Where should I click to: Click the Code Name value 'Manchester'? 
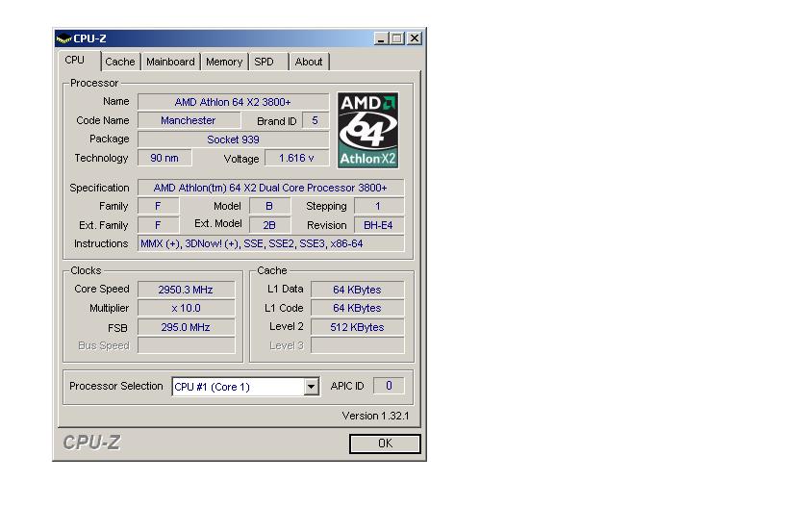pos(189,120)
